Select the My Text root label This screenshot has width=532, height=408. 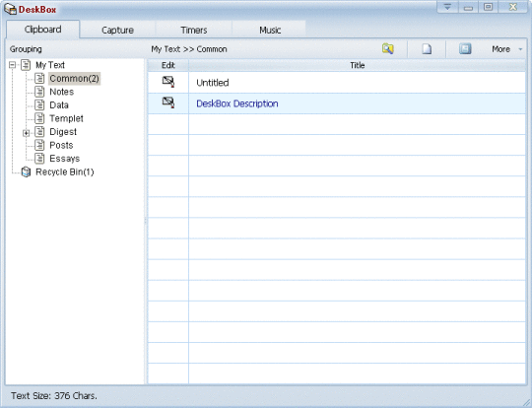coord(50,65)
